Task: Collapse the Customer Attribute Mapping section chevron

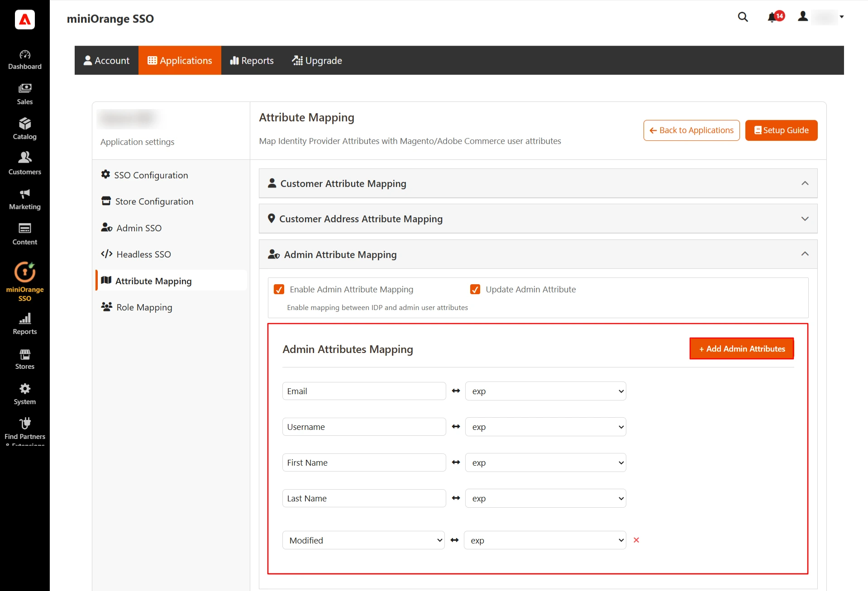Action: pos(805,183)
